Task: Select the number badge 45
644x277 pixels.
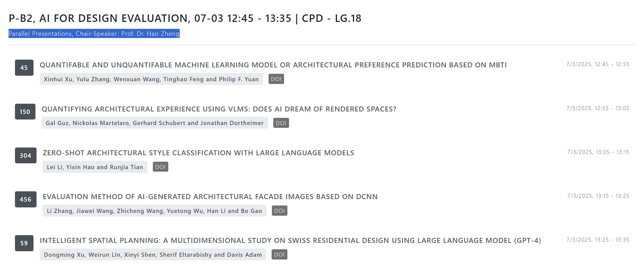Action: point(24,68)
